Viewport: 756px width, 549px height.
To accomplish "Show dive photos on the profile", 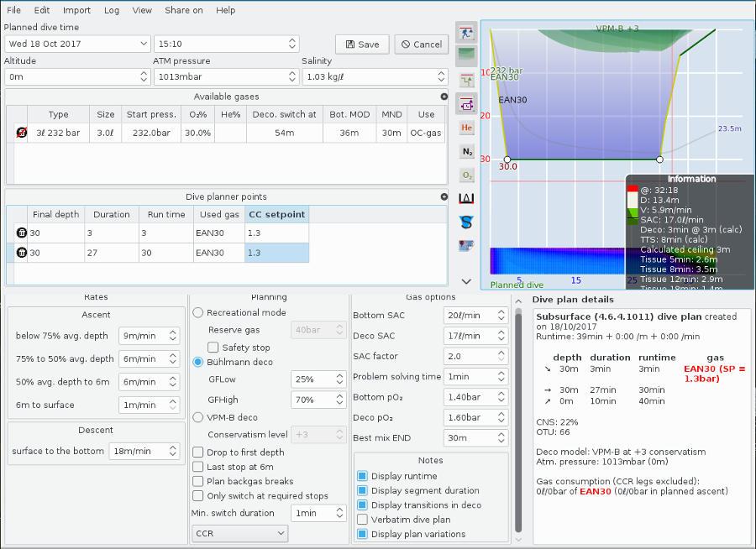I will pyautogui.click(x=466, y=247).
